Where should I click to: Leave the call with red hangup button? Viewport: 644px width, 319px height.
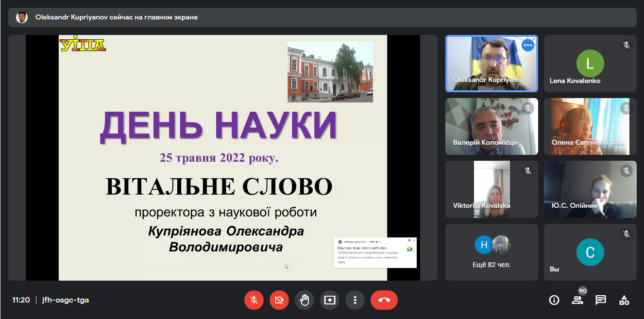click(x=384, y=300)
